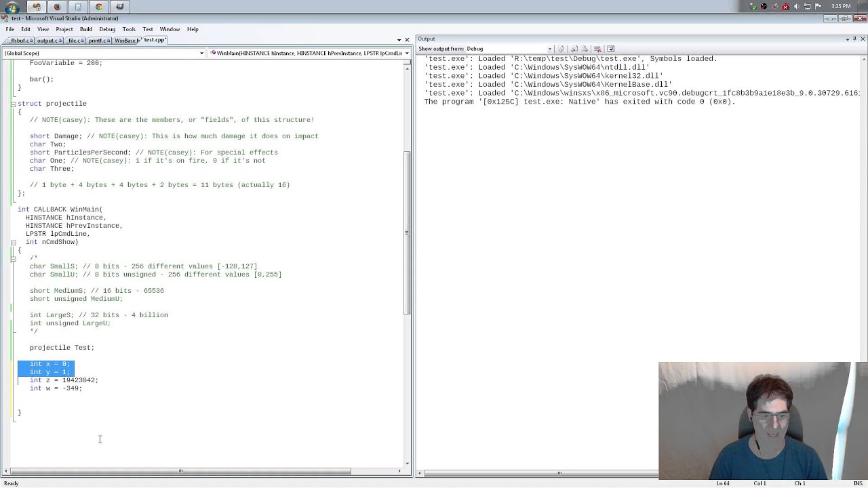Click the 'exited with code 0' output line
The height and width of the screenshot is (488, 868).
tap(579, 102)
